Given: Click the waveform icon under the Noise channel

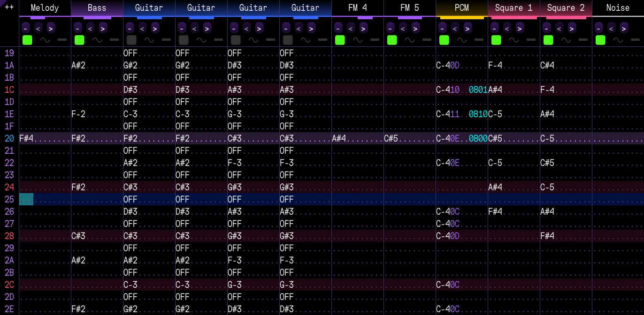Looking at the screenshot, I should [x=618, y=40].
